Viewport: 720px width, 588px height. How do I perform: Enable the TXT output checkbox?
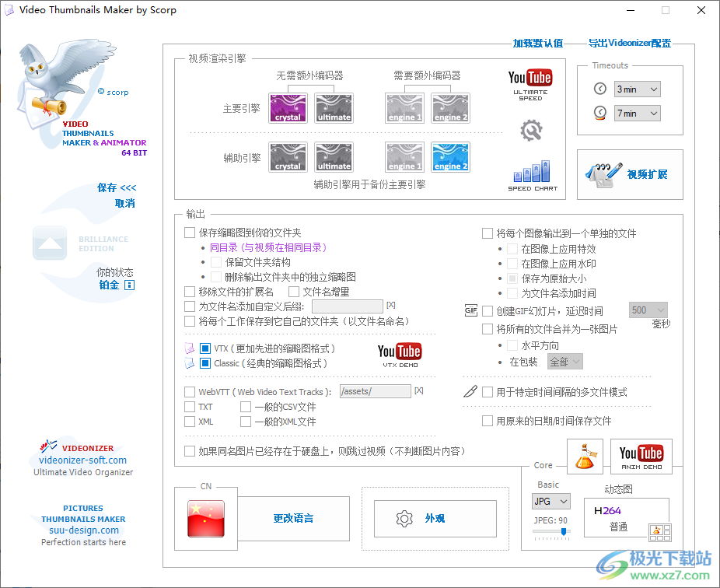(x=190, y=407)
